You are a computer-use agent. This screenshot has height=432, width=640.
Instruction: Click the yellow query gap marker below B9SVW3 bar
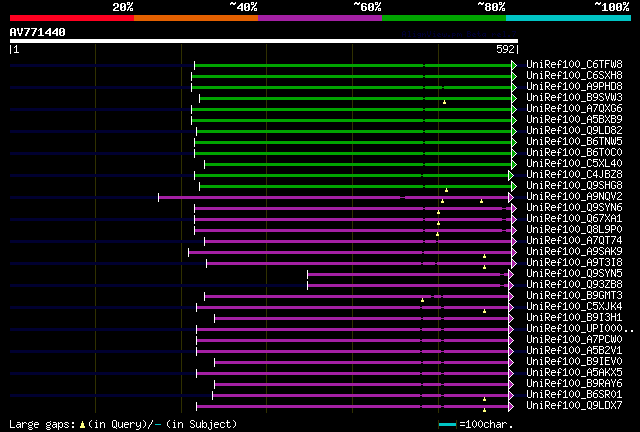(444, 102)
